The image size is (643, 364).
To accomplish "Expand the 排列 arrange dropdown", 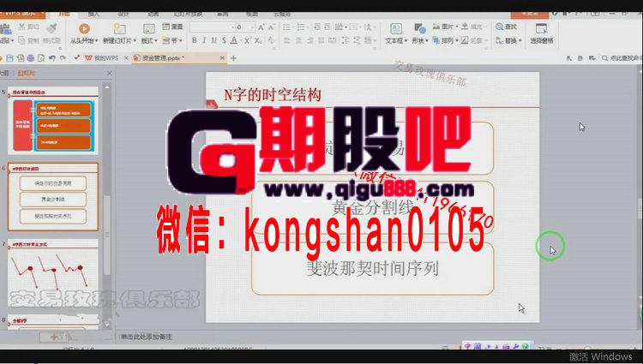I will click(456, 40).
